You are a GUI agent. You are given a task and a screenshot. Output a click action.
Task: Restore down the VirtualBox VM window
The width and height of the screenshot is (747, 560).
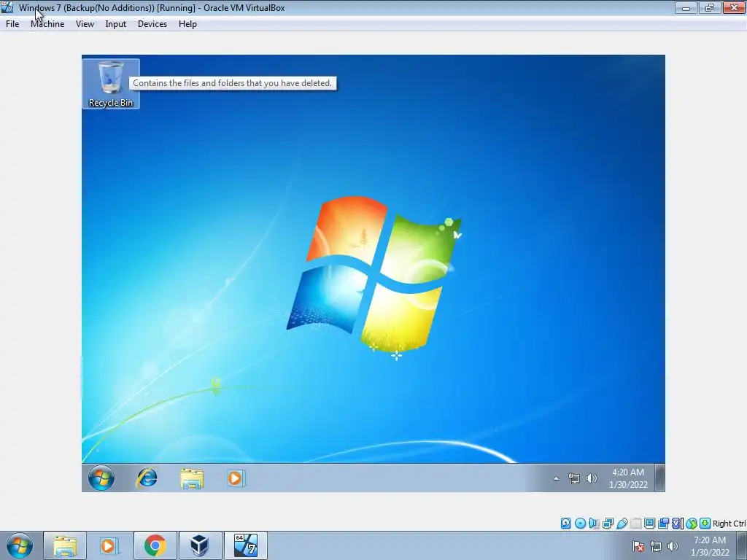(x=710, y=7)
